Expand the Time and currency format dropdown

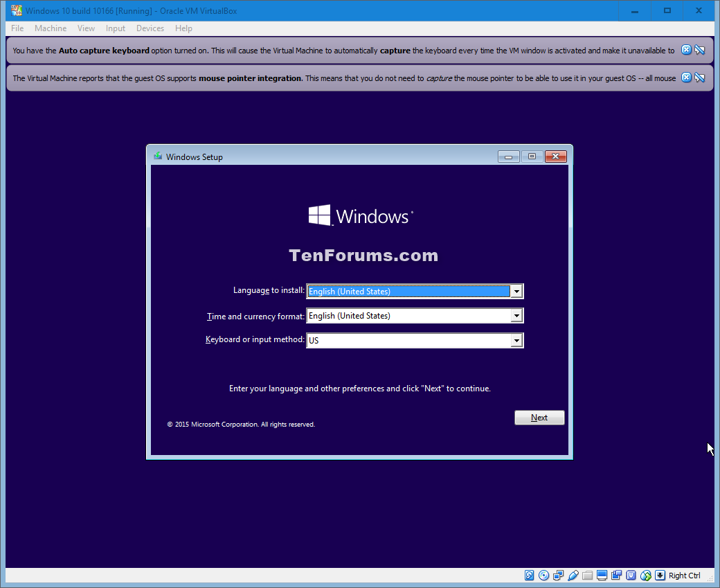pos(516,316)
